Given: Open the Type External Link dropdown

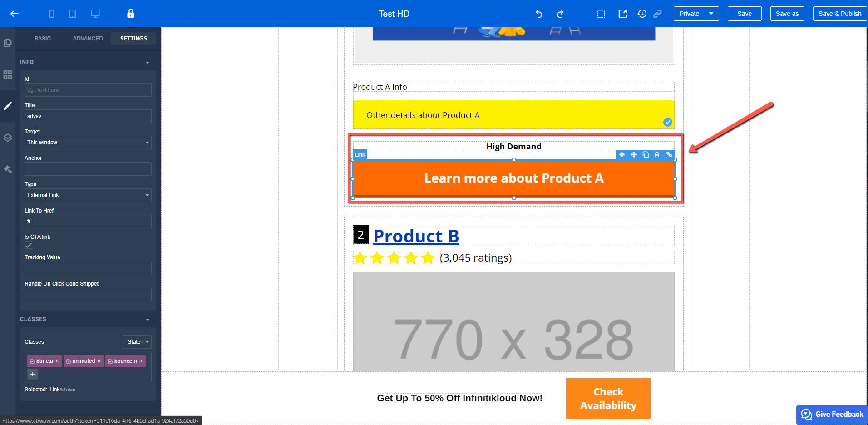Looking at the screenshot, I should [x=88, y=195].
